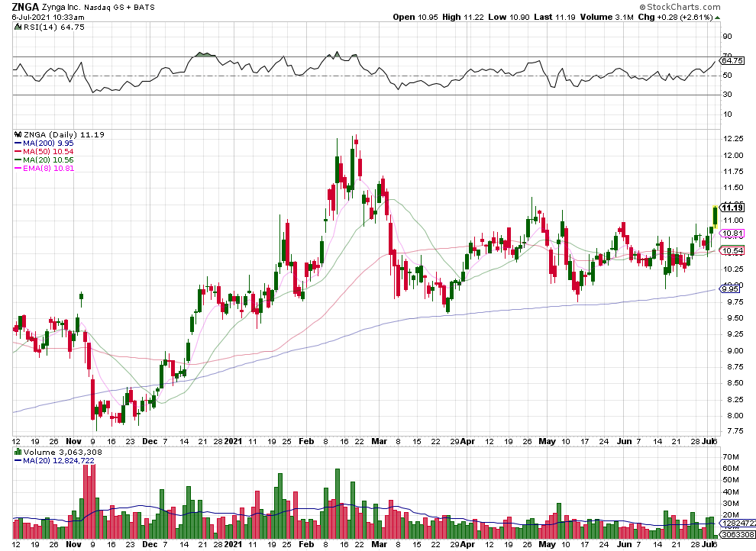This screenshot has width=756, height=551.
Task: Click the EMA(8) 10.81 legend entry
Action: pos(49,168)
